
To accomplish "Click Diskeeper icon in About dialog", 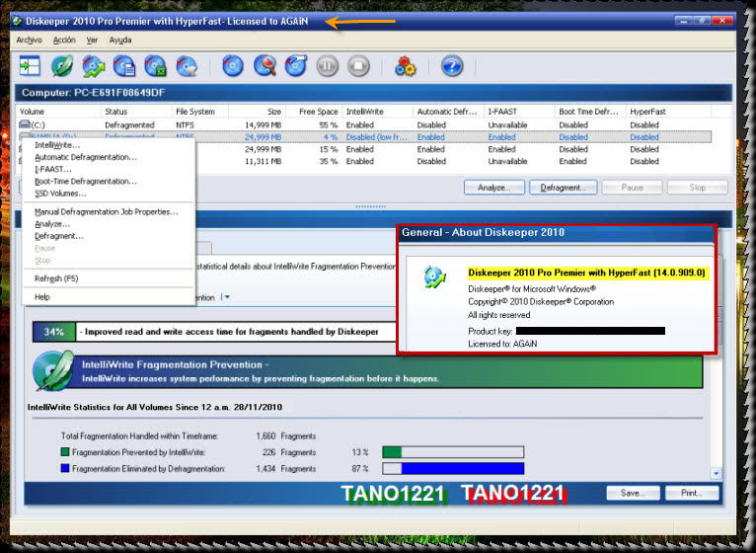I will 434,276.
